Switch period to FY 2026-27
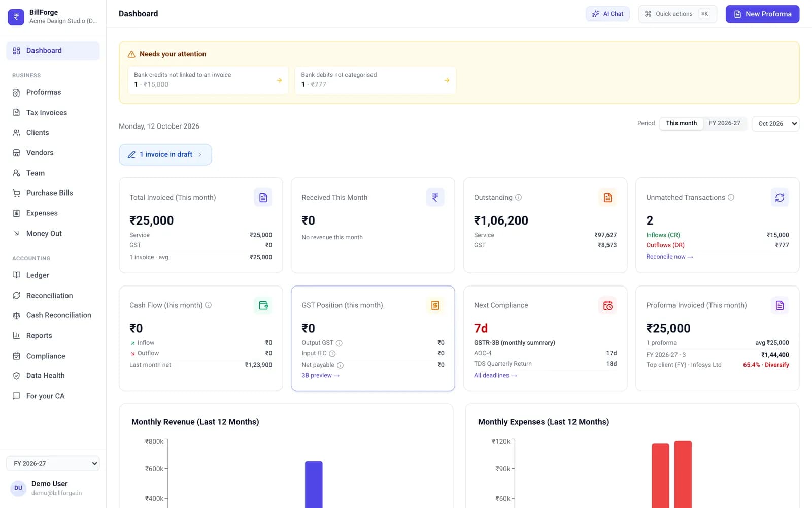The image size is (812, 508). [725, 123]
